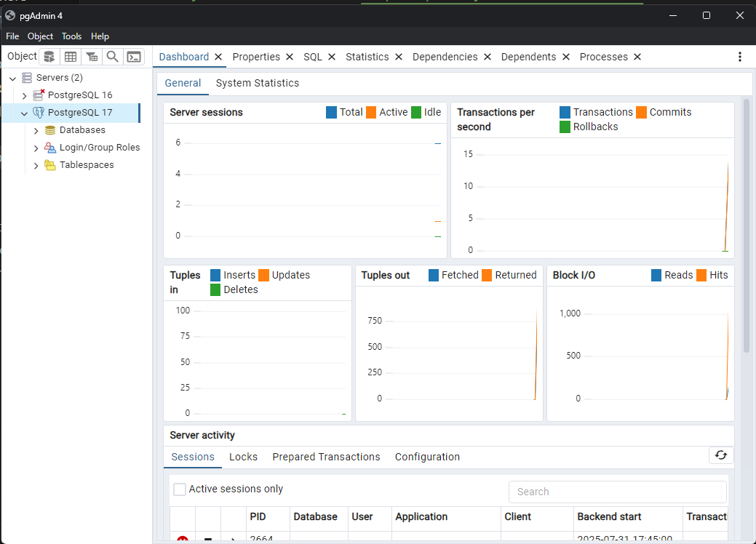Select the PostgreSQL 16 tree item
The width and height of the screenshot is (756, 544).
point(80,95)
